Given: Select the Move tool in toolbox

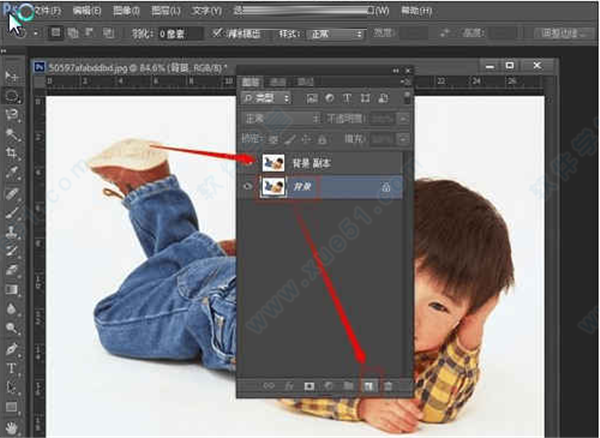Looking at the screenshot, I should 13,76.
